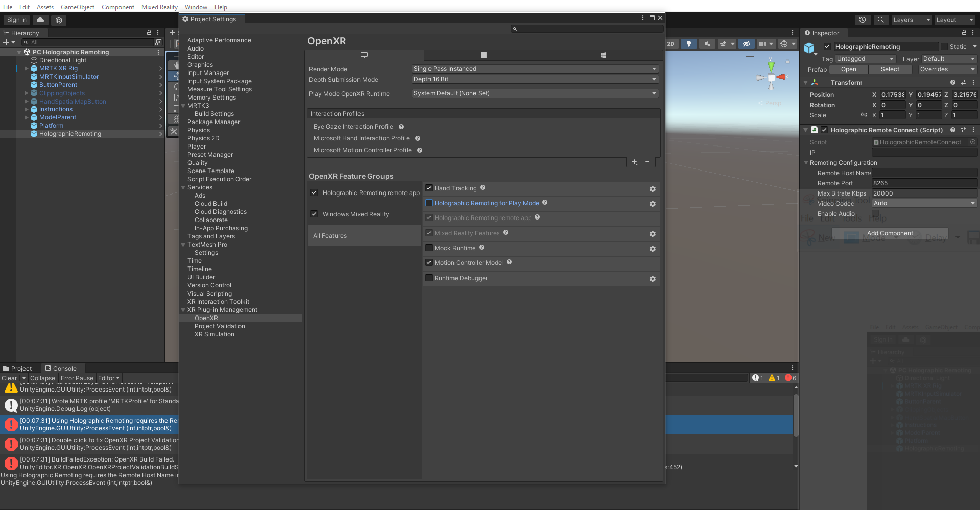The height and width of the screenshot is (510, 980).
Task: Toggle scene lighting with the lightbulb icon
Action: tap(689, 44)
